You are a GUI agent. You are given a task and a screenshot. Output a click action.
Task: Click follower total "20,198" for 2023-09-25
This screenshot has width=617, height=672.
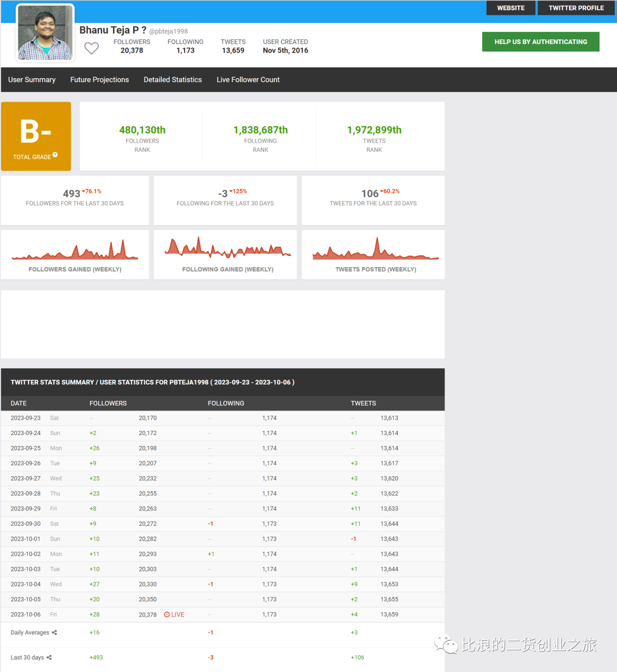click(x=148, y=448)
